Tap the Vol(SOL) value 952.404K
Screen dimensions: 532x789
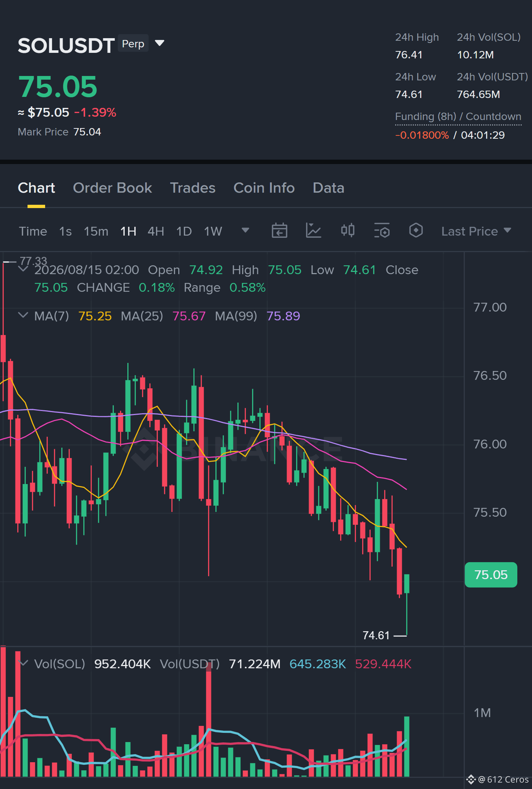pyautogui.click(x=123, y=664)
